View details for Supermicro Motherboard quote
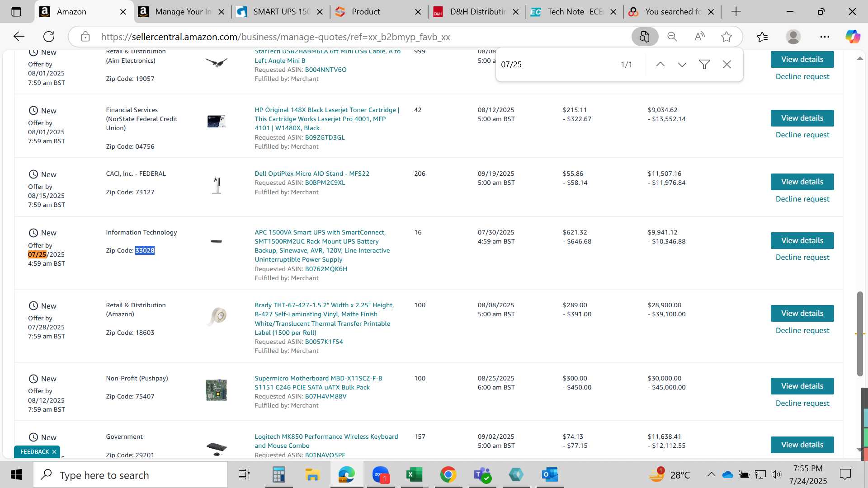Viewport: 868px width, 488px height. click(802, 386)
